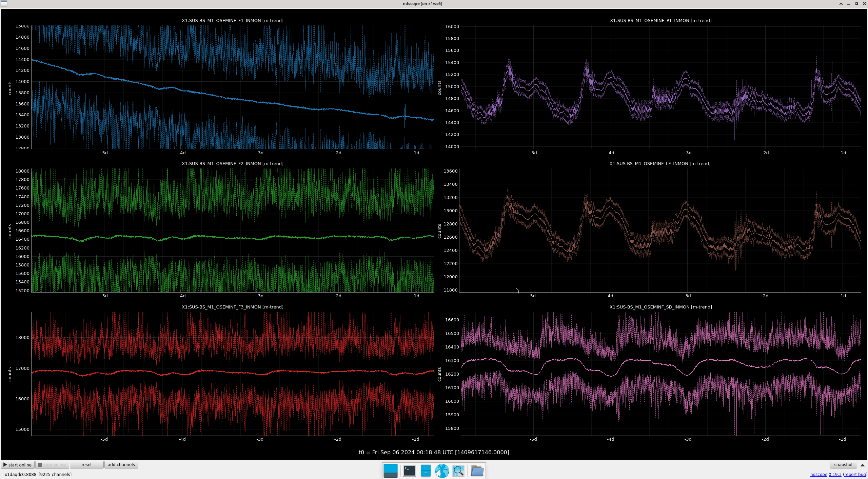Click 15000 tick on RT_INMON y-axis
The image size is (868, 479).
click(x=452, y=86)
